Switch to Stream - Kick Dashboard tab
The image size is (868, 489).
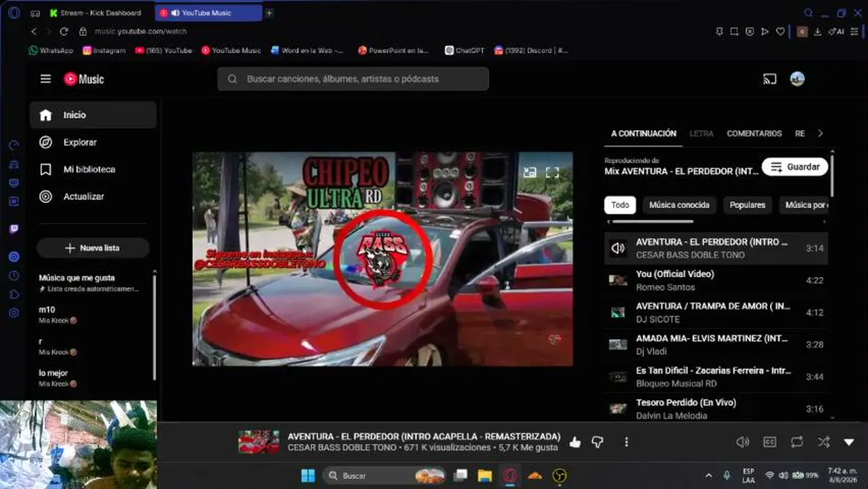(x=101, y=13)
